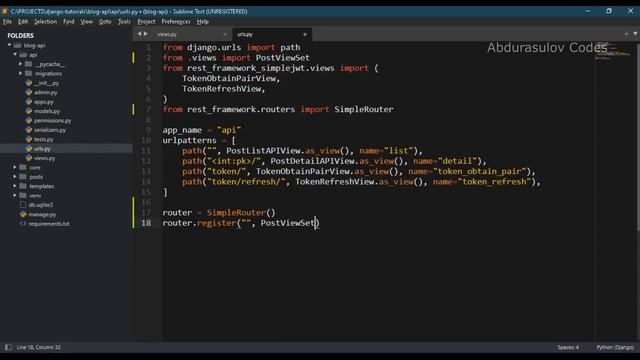Select urls.py in the sidebar
The height and width of the screenshot is (360, 640).
[42, 149]
